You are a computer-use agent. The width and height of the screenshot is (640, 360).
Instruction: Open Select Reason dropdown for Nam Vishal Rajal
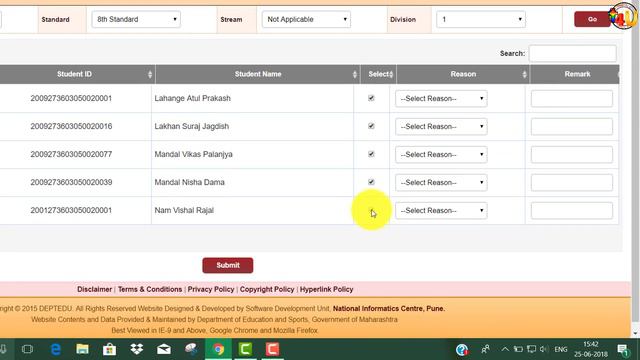coord(441,211)
